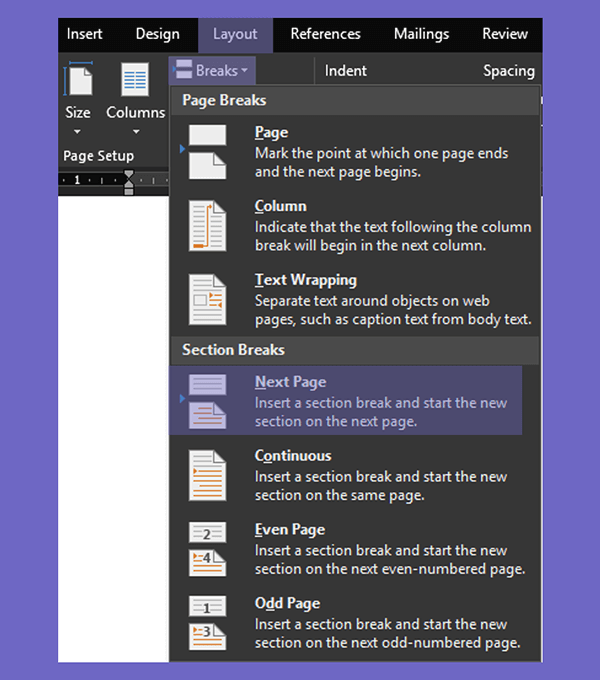Image resolution: width=600 pixels, height=680 pixels.
Task: Click the Spacing label
Action: (509, 71)
